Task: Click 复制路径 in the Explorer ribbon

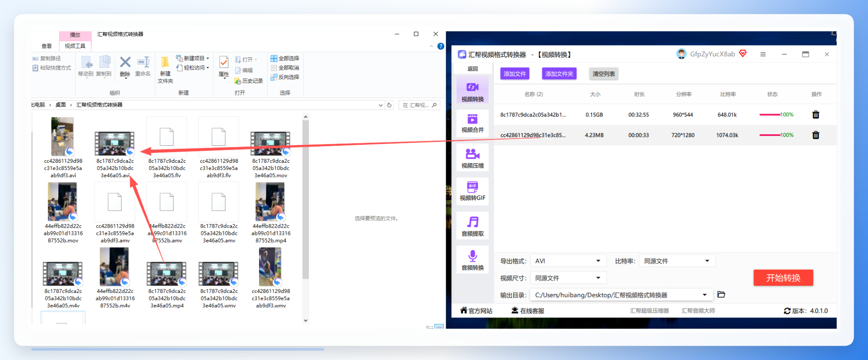Action: pyautogui.click(x=47, y=59)
